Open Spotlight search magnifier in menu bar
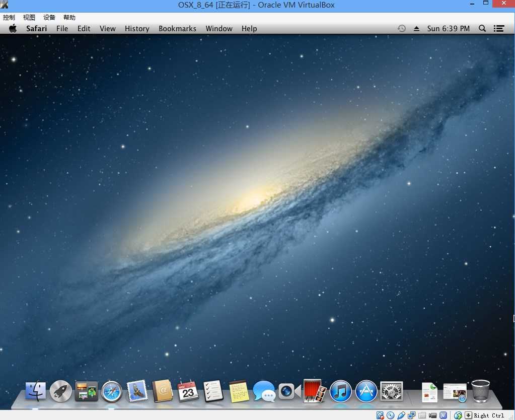The image size is (515, 420). 482,28
